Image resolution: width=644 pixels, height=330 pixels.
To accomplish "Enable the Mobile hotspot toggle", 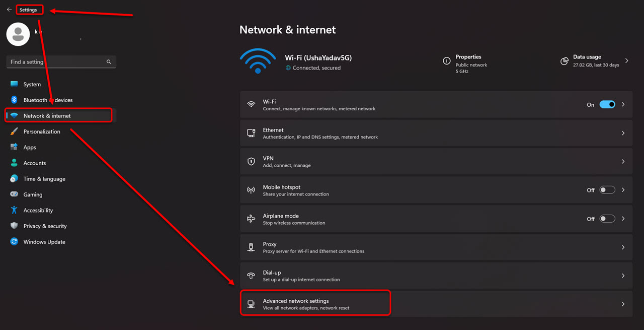I will [607, 190].
